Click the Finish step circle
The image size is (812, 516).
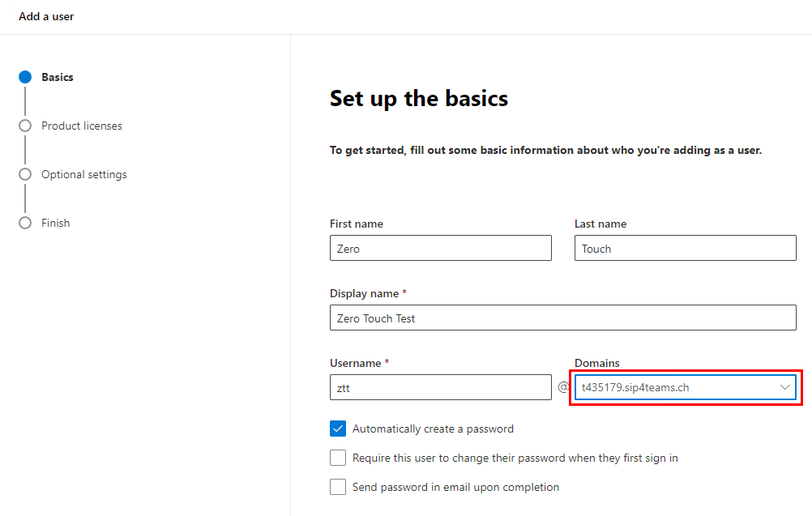(25, 223)
